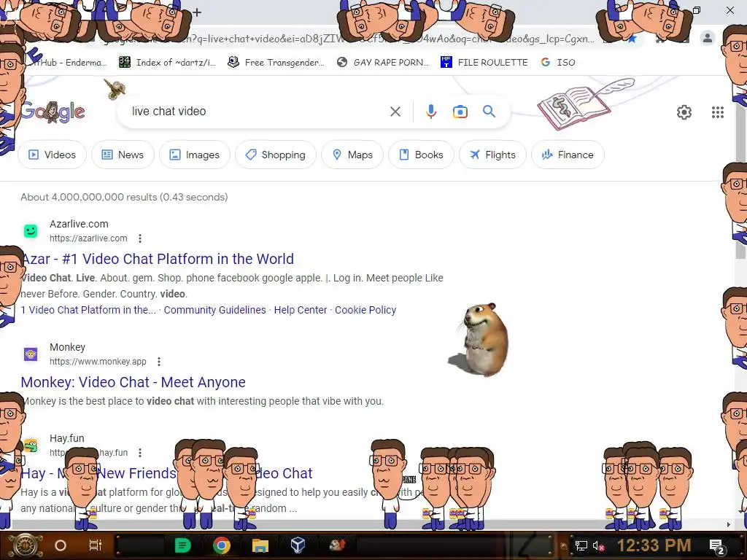Screen dimensions: 747x560
Task: Open Google quick settings gear icon
Action: [684, 112]
